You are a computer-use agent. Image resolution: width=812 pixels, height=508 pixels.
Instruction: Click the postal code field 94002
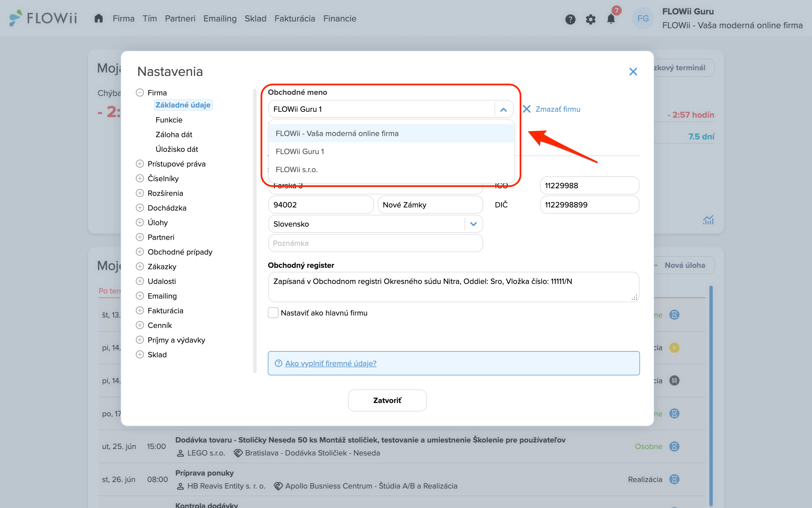click(x=321, y=205)
